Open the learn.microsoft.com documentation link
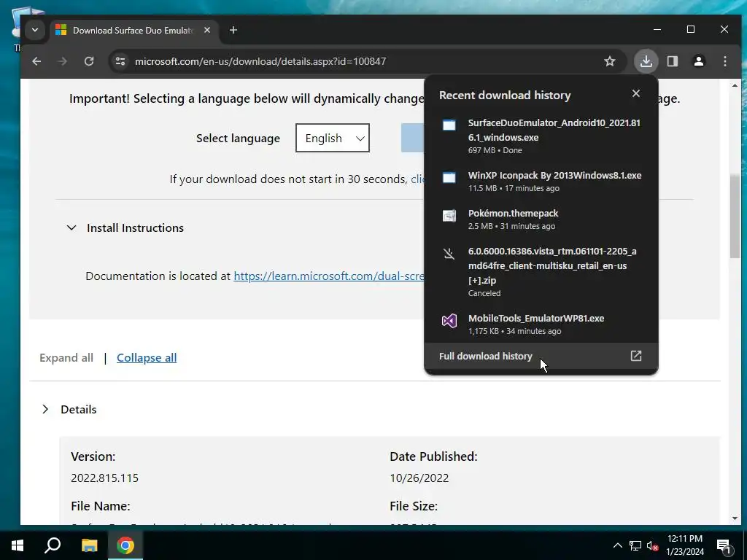Viewport: 747px width, 560px height. coord(329,276)
